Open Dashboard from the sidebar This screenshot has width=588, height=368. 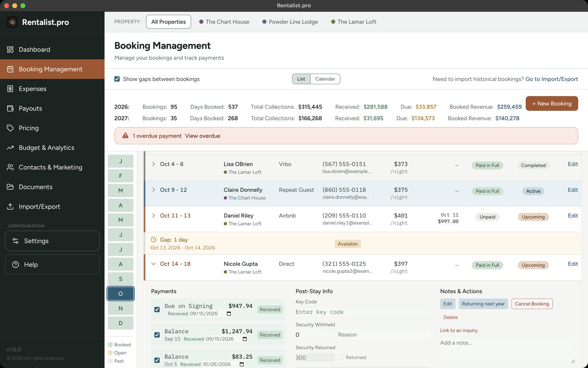tap(52, 49)
